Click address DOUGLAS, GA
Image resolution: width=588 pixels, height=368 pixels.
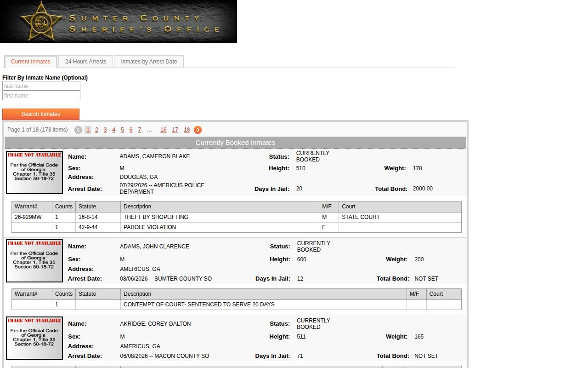pyautogui.click(x=139, y=177)
